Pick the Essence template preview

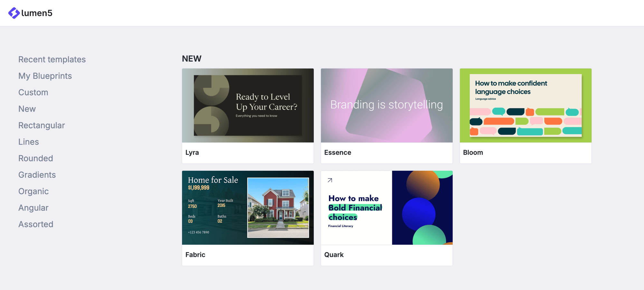386,105
